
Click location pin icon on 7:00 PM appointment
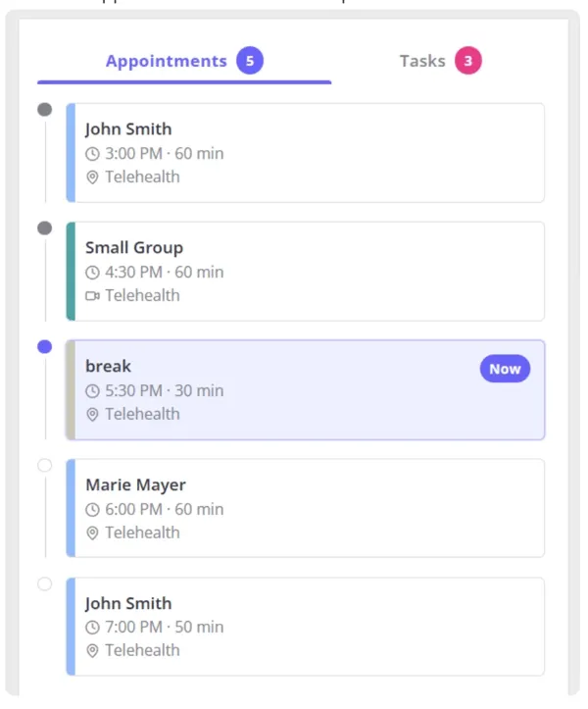[x=92, y=651]
